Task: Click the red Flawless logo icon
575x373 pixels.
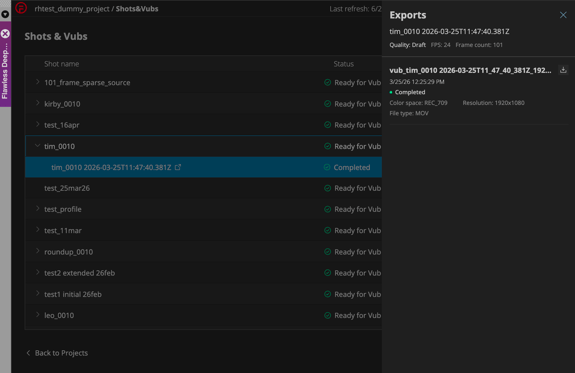Action: [x=21, y=8]
